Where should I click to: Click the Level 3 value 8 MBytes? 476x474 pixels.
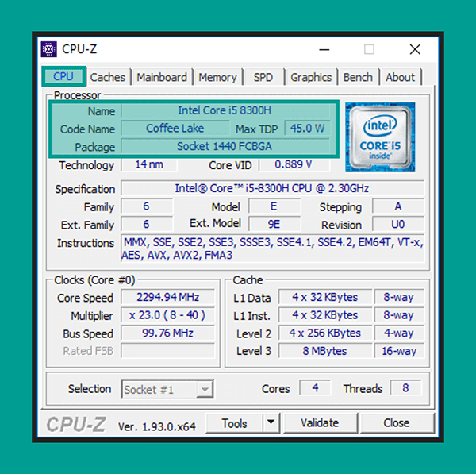(x=325, y=351)
